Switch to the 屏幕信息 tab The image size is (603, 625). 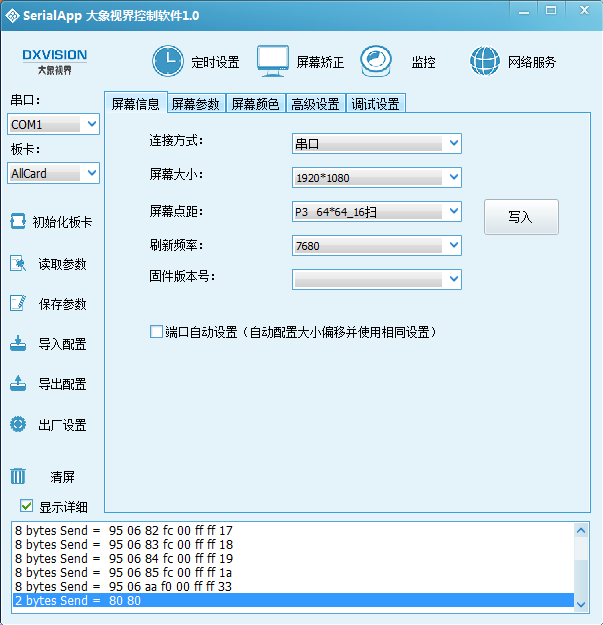tap(136, 104)
